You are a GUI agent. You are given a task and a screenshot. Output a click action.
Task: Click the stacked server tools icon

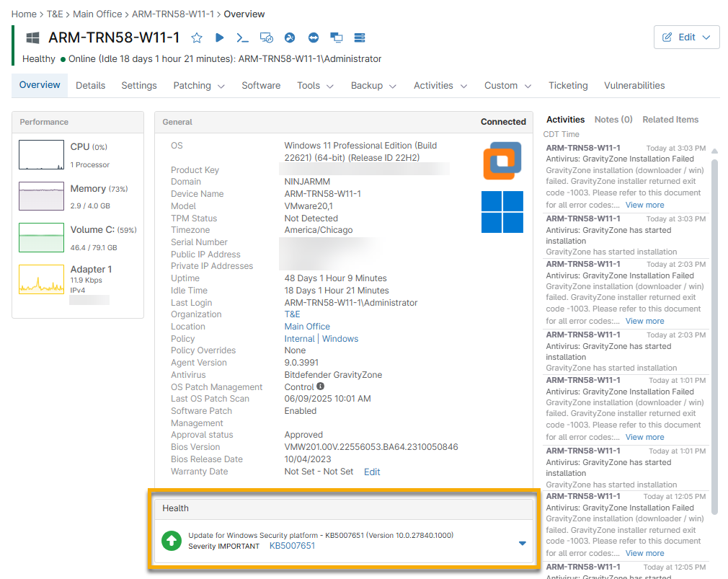tap(360, 37)
